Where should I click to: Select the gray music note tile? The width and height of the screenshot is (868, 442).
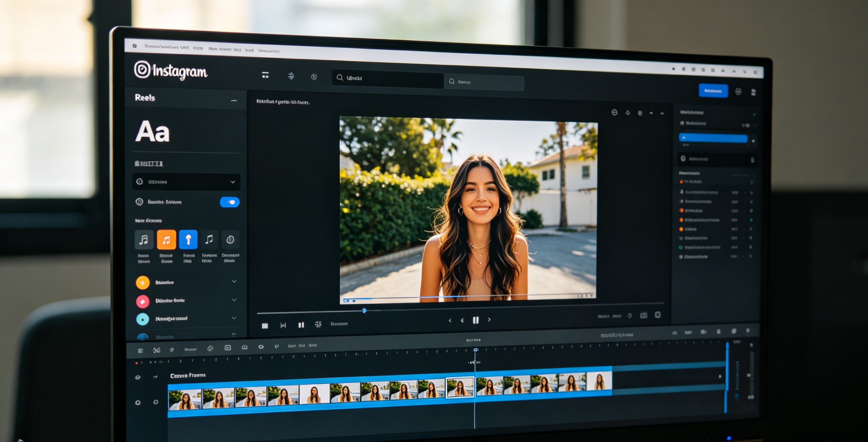pos(144,240)
